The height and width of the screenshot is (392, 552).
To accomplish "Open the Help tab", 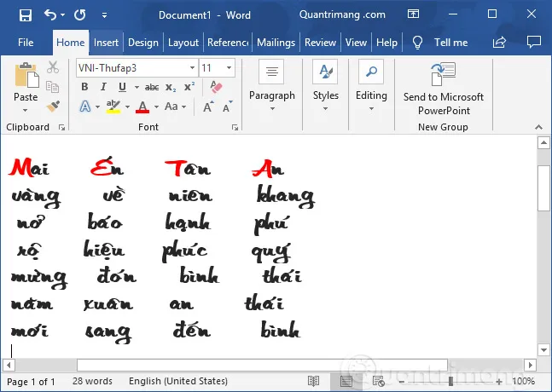I will click(x=386, y=43).
